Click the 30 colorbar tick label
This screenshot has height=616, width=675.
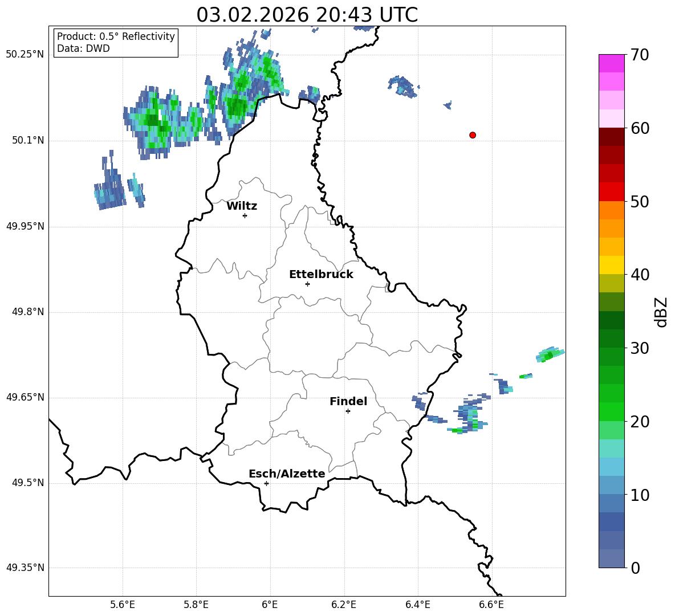click(x=640, y=348)
